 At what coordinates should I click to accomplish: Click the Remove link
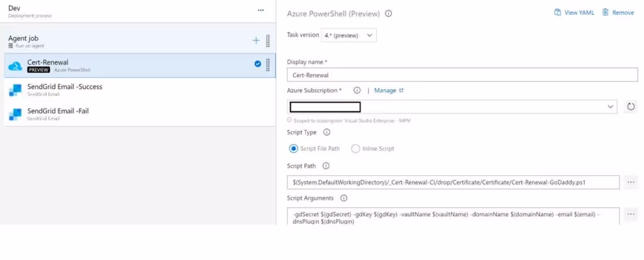(x=623, y=13)
